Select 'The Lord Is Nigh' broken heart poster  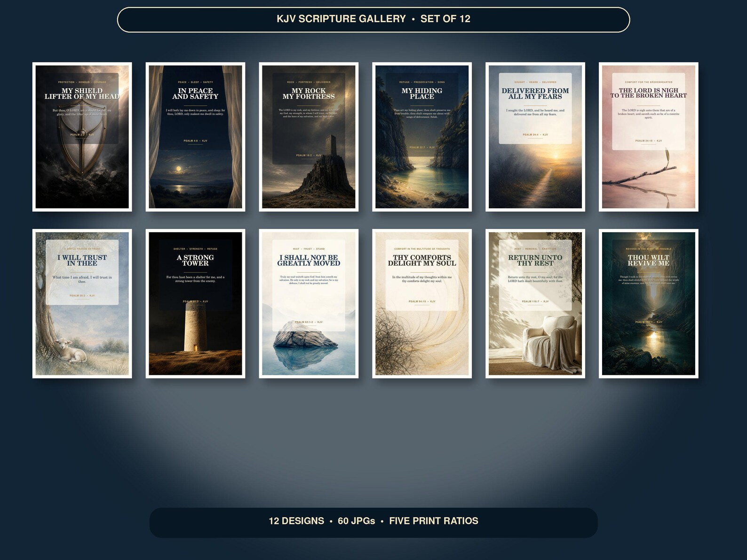tap(648, 137)
